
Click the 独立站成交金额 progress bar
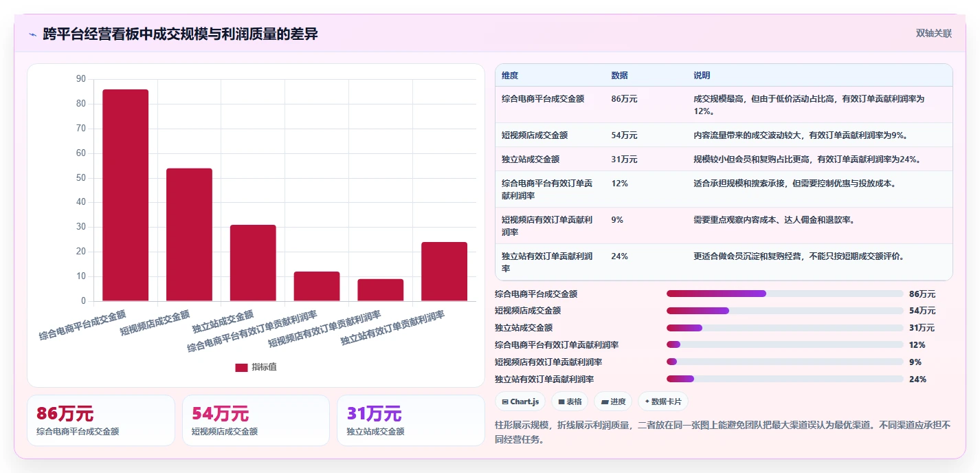click(785, 328)
